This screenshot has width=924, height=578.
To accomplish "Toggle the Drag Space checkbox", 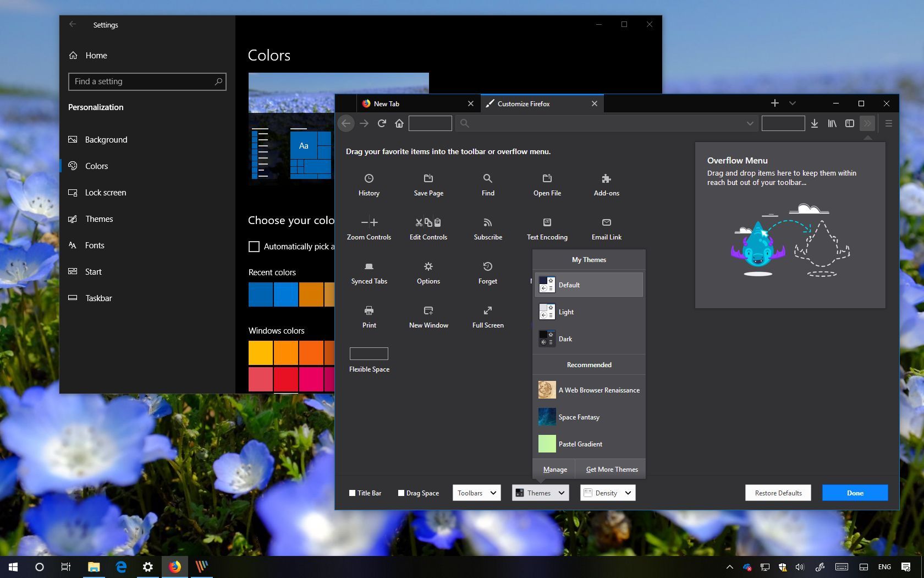I will pyautogui.click(x=401, y=493).
